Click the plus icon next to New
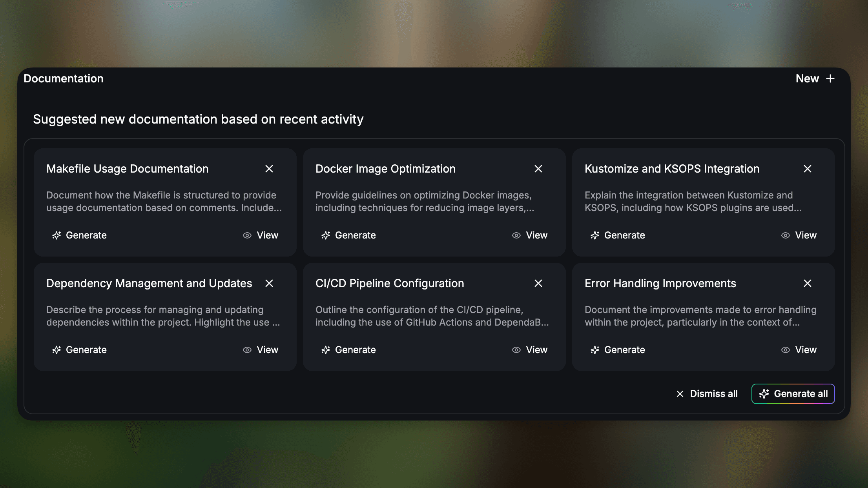The image size is (868, 488). click(x=831, y=78)
